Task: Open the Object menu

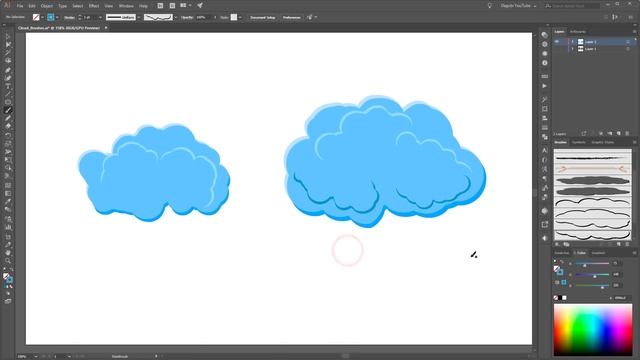Action: point(47,6)
